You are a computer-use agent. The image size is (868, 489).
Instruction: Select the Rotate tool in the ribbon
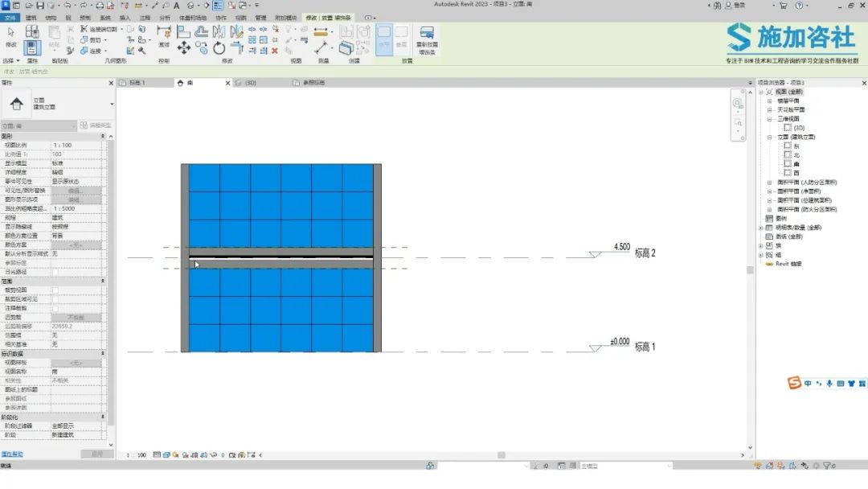click(x=219, y=48)
